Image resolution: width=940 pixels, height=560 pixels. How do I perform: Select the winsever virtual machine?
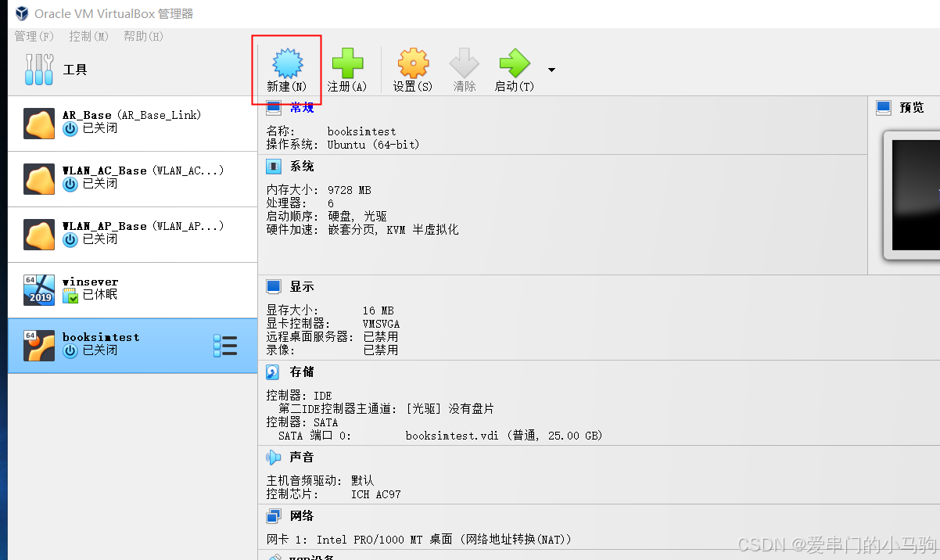[132, 290]
